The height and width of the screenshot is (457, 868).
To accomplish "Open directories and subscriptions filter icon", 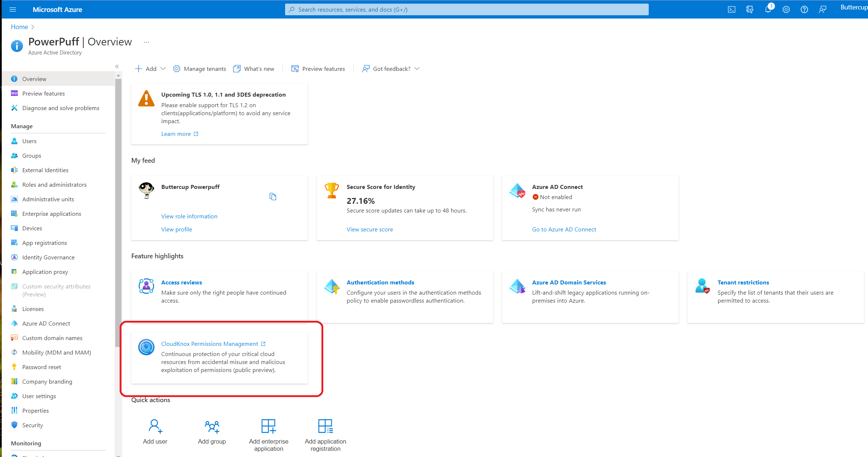I will pos(749,9).
